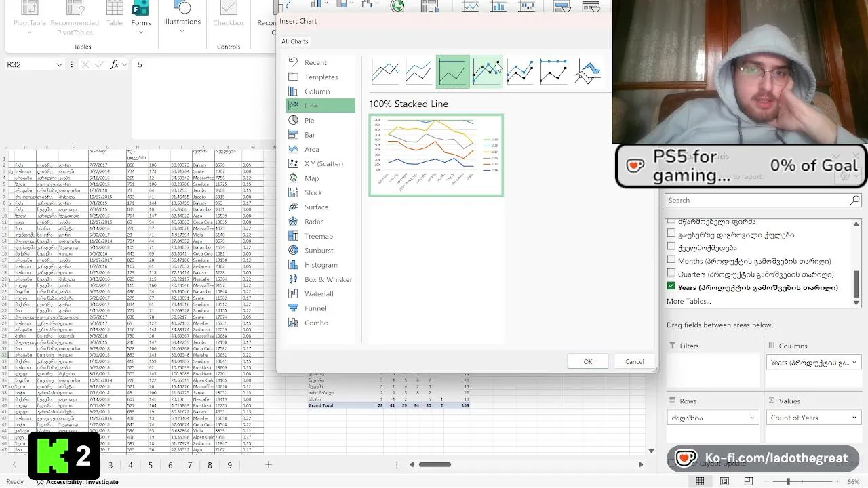Expand the Illustrations dropdown
868x488 pixels.
[x=182, y=30]
